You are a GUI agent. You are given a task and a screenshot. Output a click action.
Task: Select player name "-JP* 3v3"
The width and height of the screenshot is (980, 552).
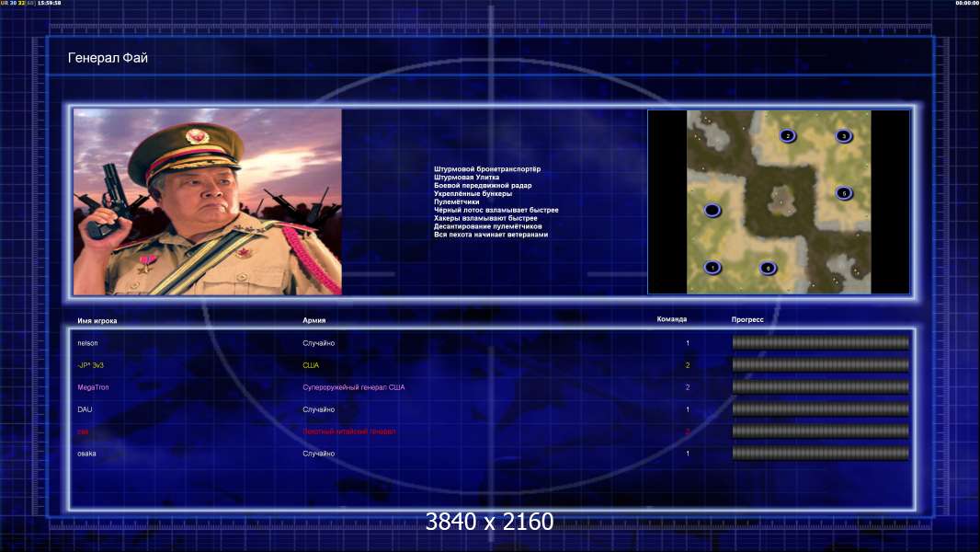pos(91,365)
